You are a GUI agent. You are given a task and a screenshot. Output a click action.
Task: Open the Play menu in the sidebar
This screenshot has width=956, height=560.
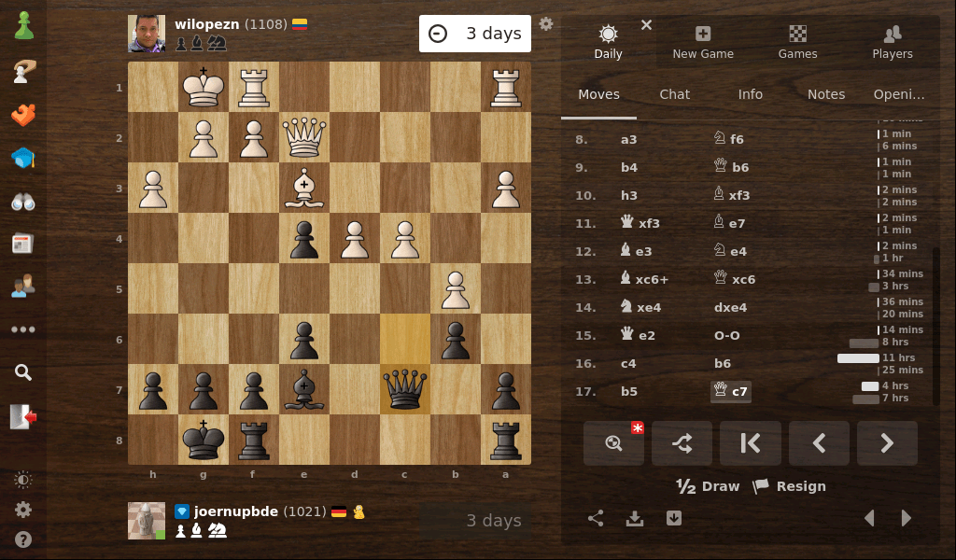click(23, 26)
